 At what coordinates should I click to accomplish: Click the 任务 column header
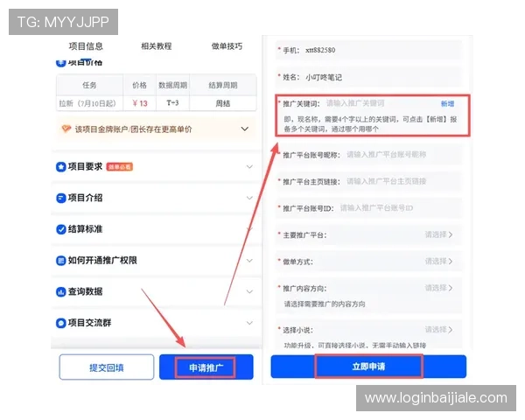(x=89, y=86)
